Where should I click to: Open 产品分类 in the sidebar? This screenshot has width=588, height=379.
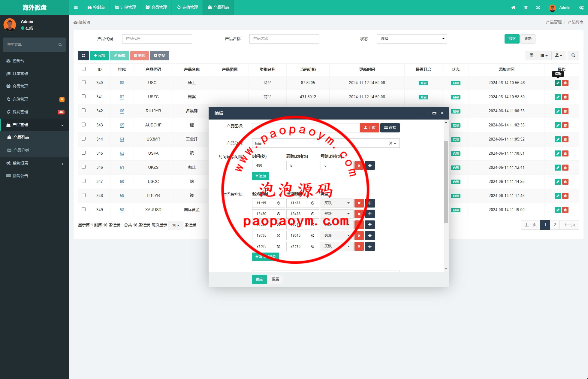coord(35,150)
